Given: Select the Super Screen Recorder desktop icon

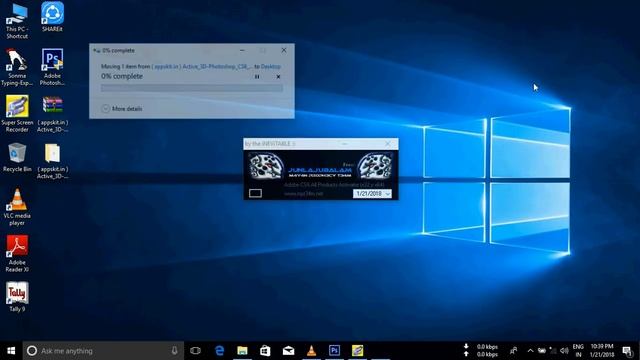Looking at the screenshot, I should point(17,114).
